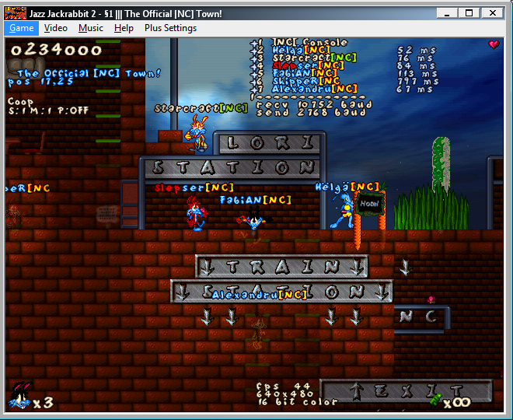Click the upper STATION stone sign
Screen dimensions: 513x420
(232, 168)
